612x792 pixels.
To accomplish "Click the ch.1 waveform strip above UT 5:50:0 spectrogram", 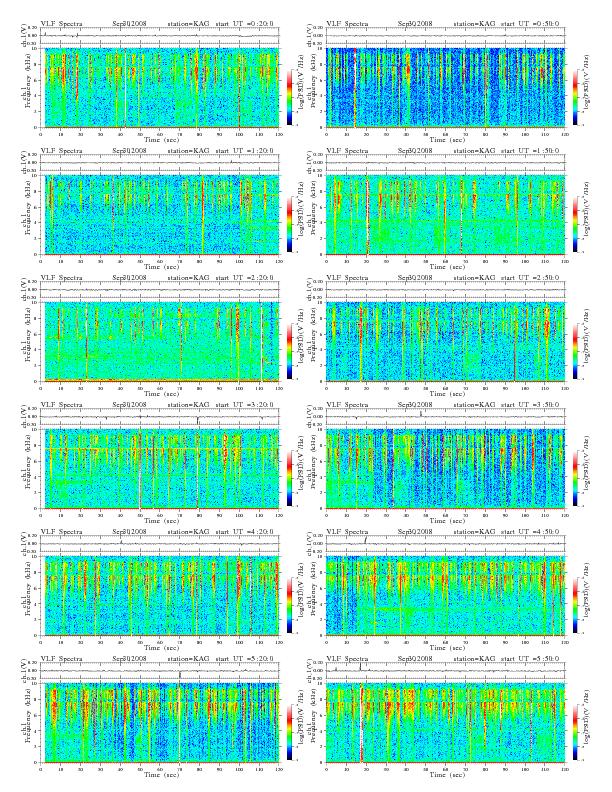I will [445, 671].
